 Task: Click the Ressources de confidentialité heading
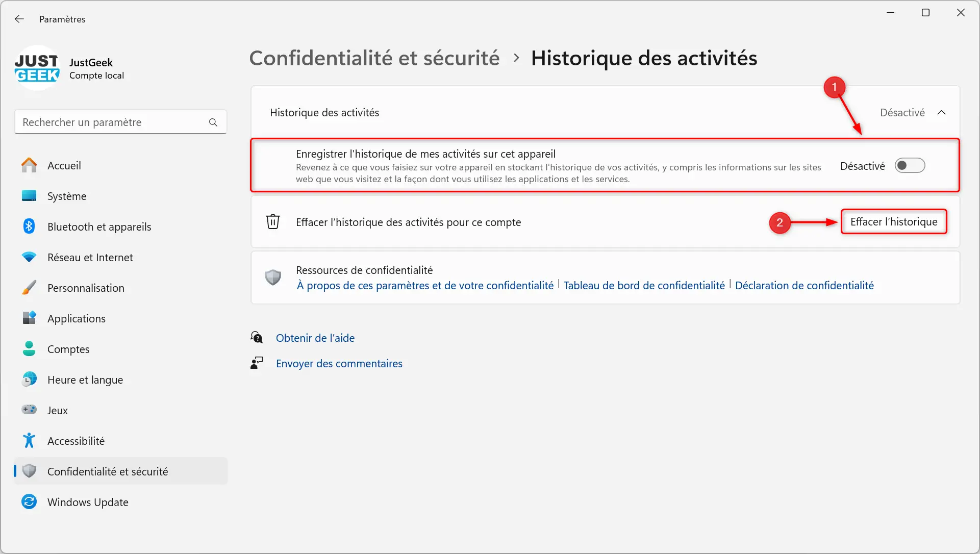pyautogui.click(x=364, y=270)
